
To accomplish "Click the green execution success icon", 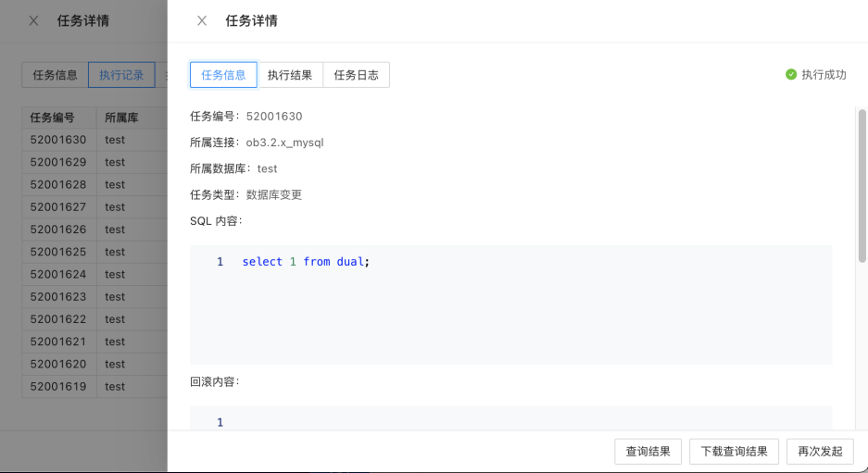I will click(791, 75).
